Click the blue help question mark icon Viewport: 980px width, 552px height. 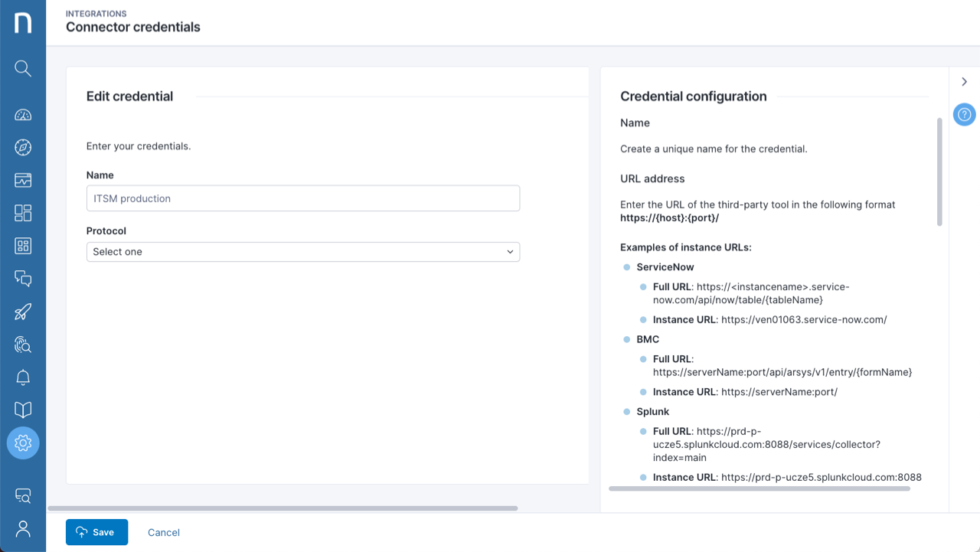point(964,115)
